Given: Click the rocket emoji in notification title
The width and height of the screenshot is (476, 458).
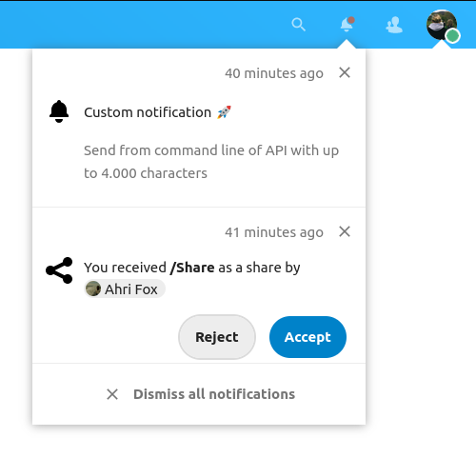Looking at the screenshot, I should click(x=224, y=112).
